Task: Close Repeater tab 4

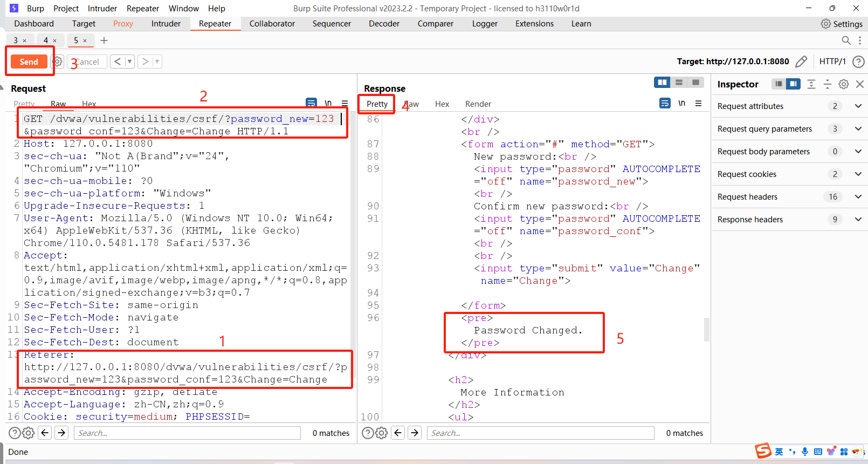Action: [54, 40]
